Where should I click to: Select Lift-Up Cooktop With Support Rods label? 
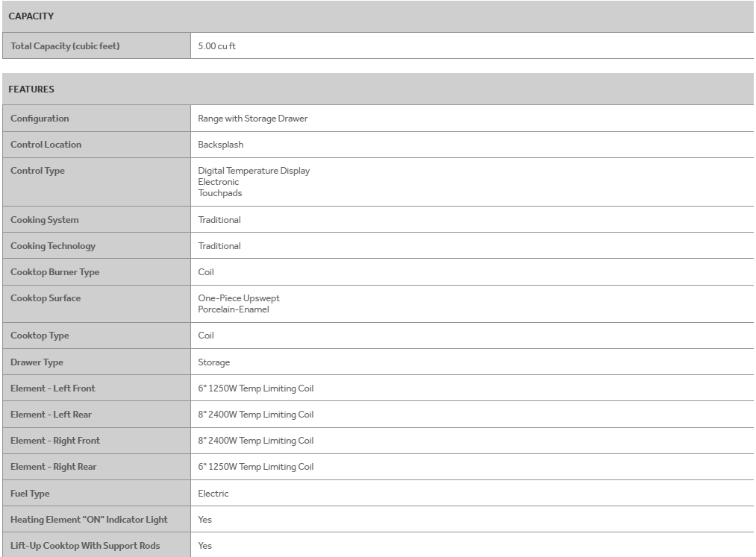pyautogui.click(x=85, y=545)
